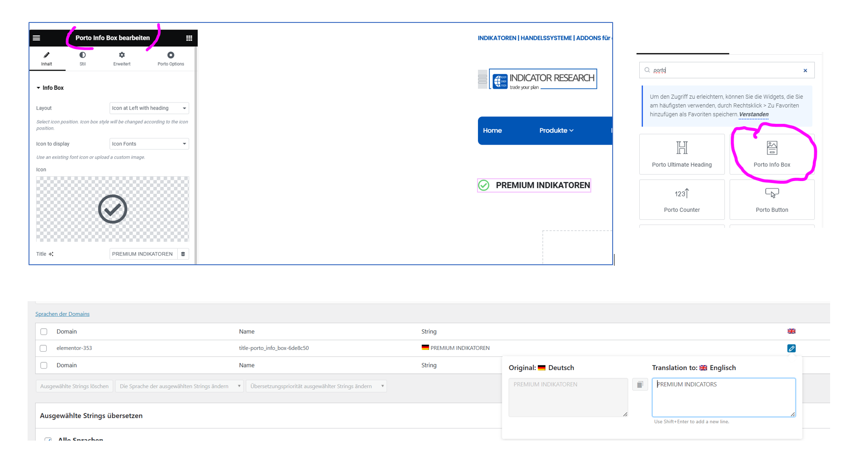Click the Indicator Research logo
Viewport: 868px width, 464px height.
click(x=543, y=79)
